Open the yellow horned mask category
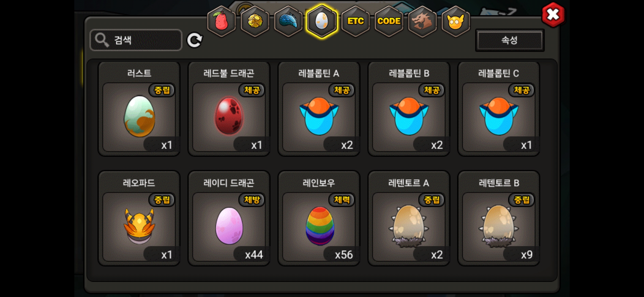Image resolution: width=644 pixels, height=297 pixels. click(455, 21)
